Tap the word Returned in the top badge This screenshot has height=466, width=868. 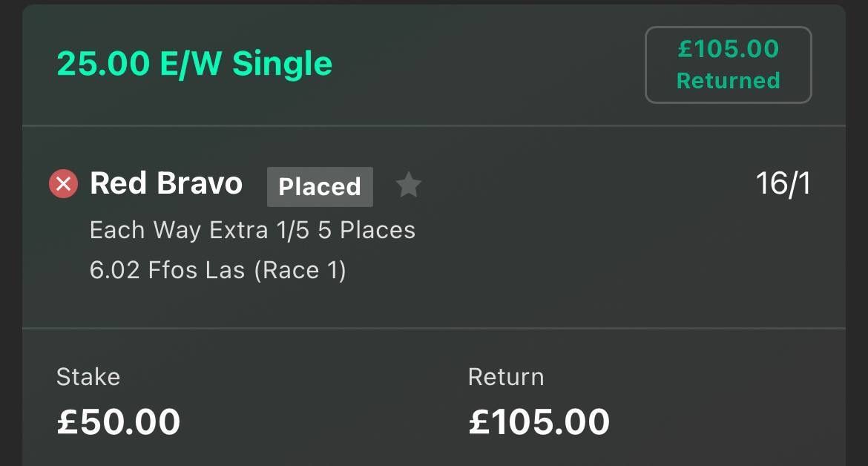pos(728,80)
